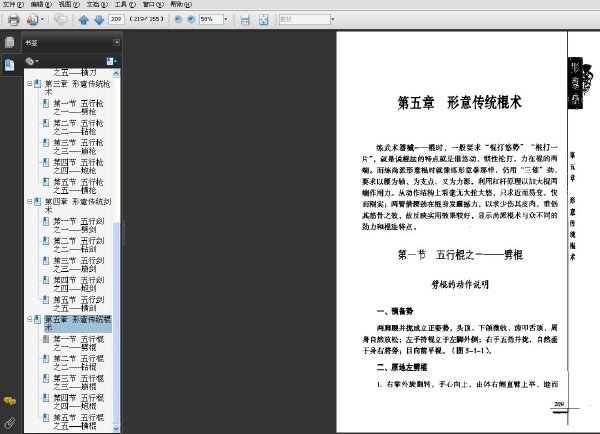Go to the next page with down arrow

[x=99, y=20]
